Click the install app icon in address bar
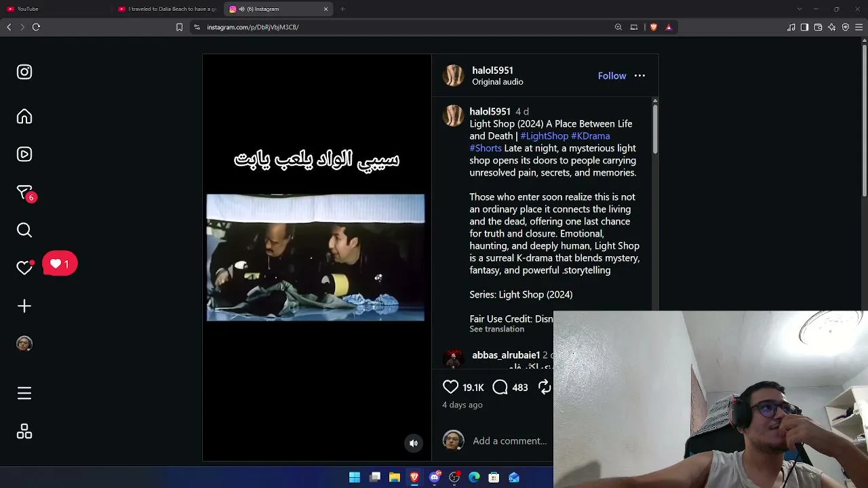This screenshot has width=868, height=488. [634, 27]
